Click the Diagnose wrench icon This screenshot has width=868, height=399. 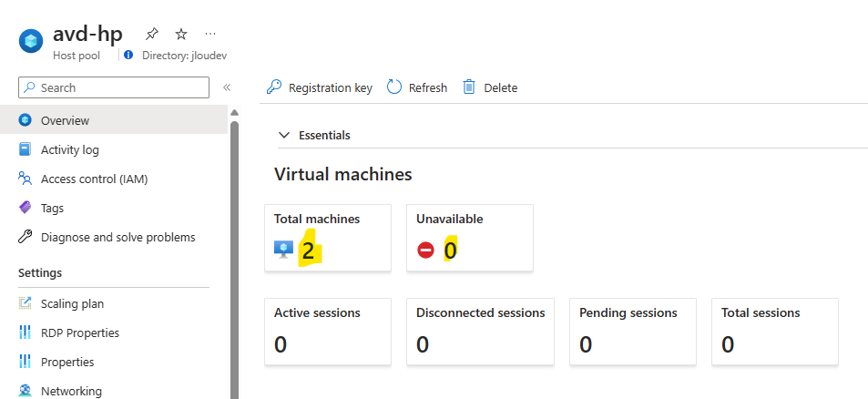coord(25,238)
